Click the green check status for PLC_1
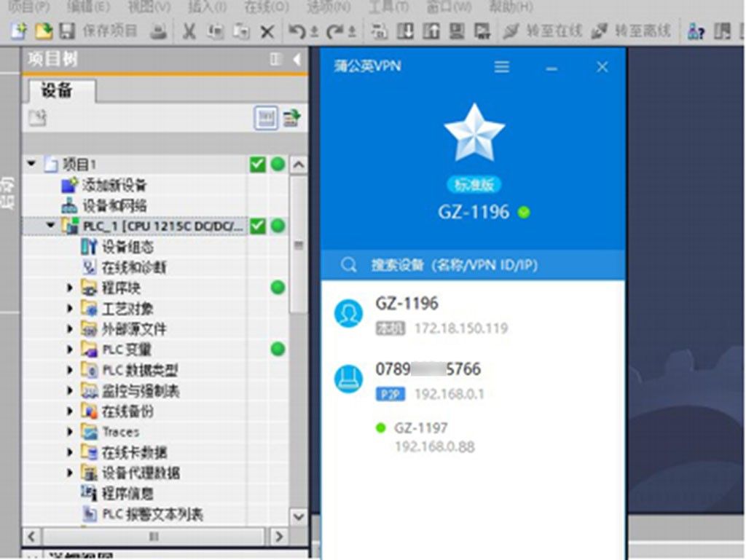Image resolution: width=746 pixels, height=560 pixels. [x=257, y=226]
